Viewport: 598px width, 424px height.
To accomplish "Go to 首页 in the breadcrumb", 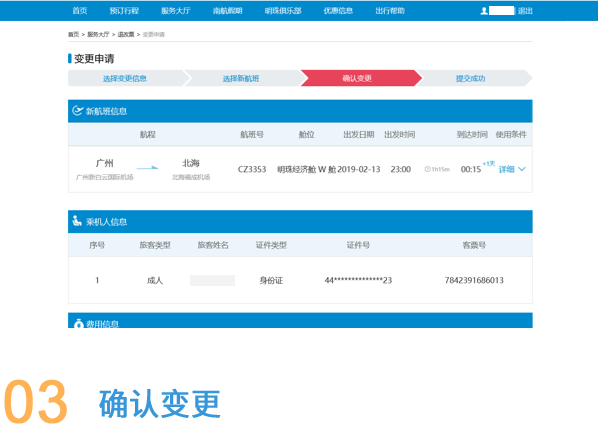I will point(74,34).
